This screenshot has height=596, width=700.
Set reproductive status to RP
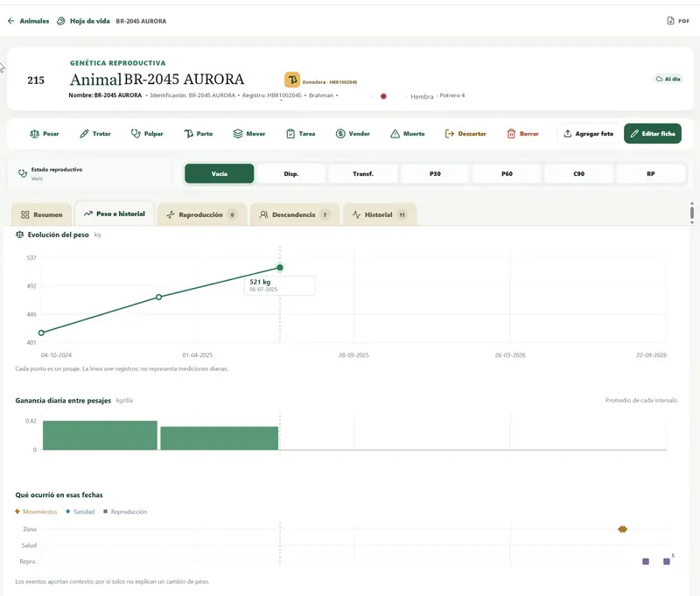(650, 173)
